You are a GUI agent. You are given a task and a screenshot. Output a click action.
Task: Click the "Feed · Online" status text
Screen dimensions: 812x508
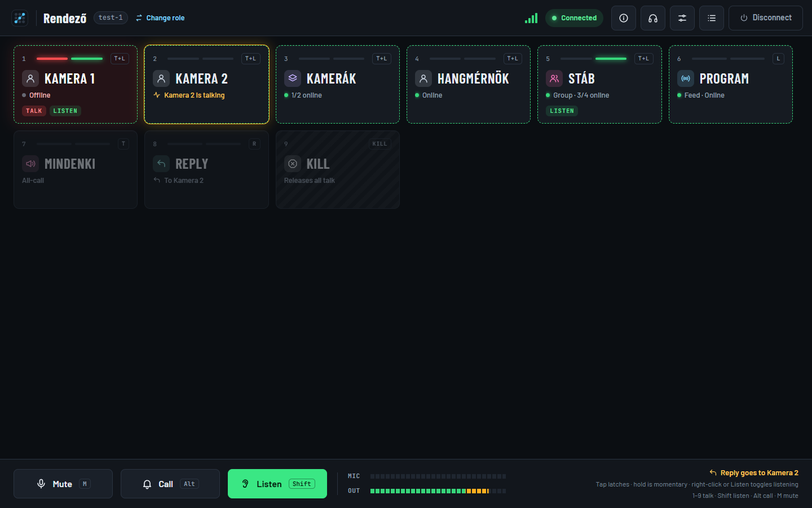click(704, 95)
